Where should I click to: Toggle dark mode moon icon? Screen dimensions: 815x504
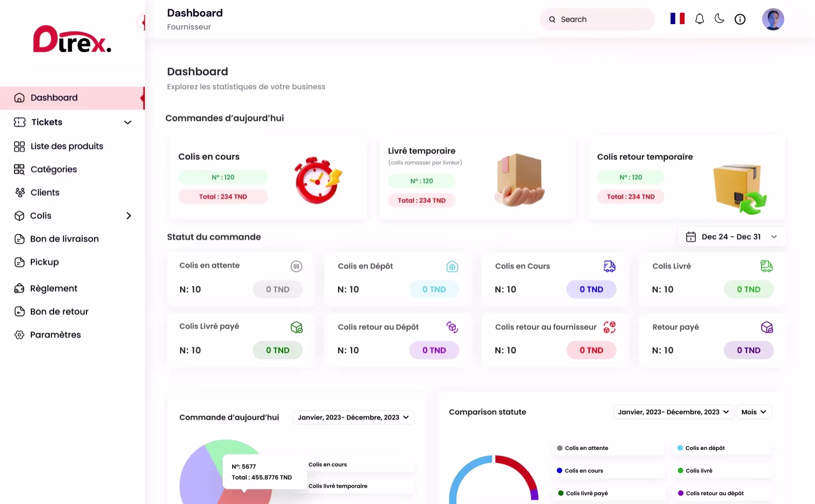pos(719,19)
